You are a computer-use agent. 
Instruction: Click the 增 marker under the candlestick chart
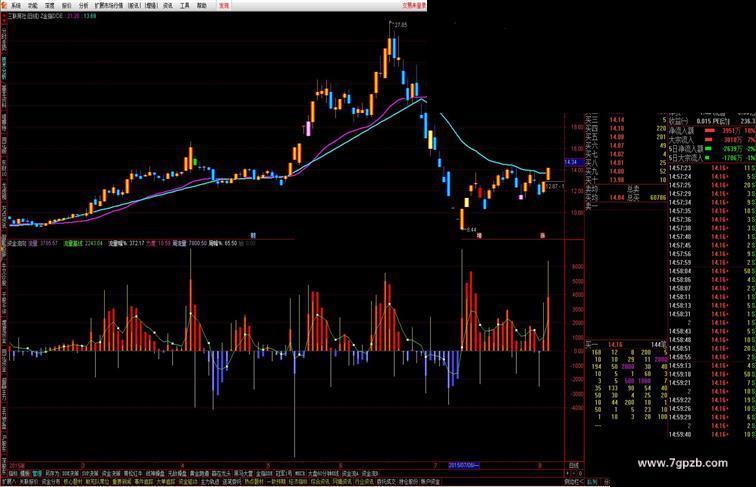click(479, 236)
